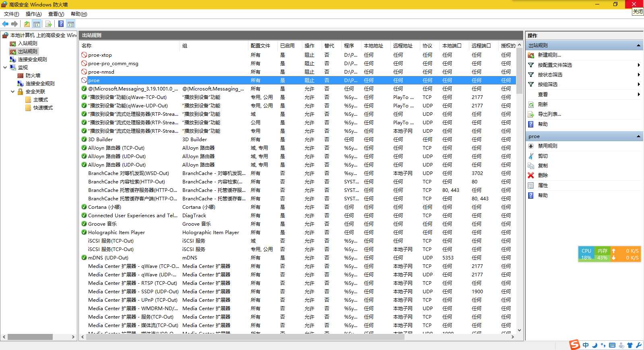Open the 操作(A) menu

(x=33, y=14)
